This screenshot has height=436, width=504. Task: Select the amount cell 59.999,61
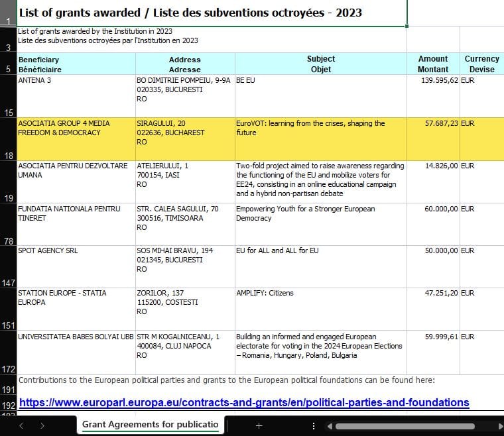click(433, 353)
